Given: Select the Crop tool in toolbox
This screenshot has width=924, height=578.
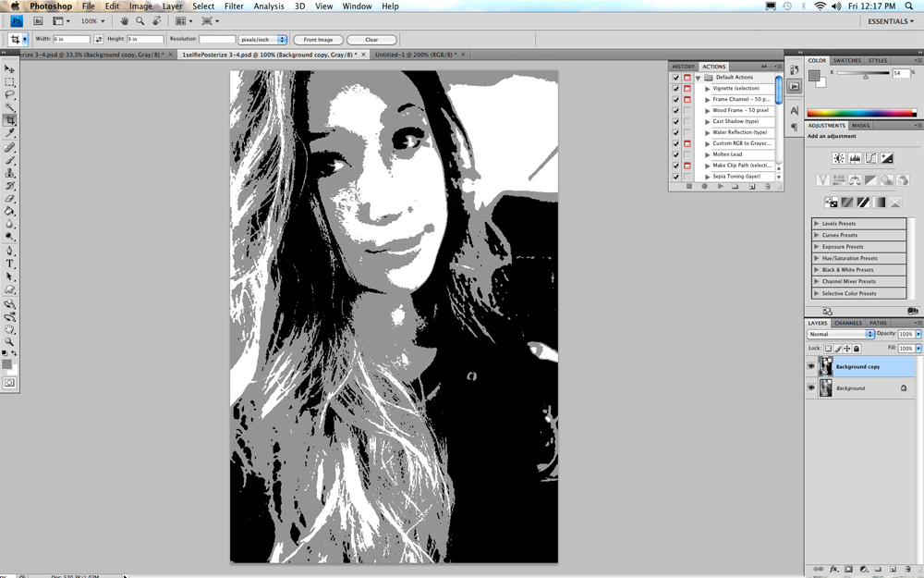Looking at the screenshot, I should [9, 120].
